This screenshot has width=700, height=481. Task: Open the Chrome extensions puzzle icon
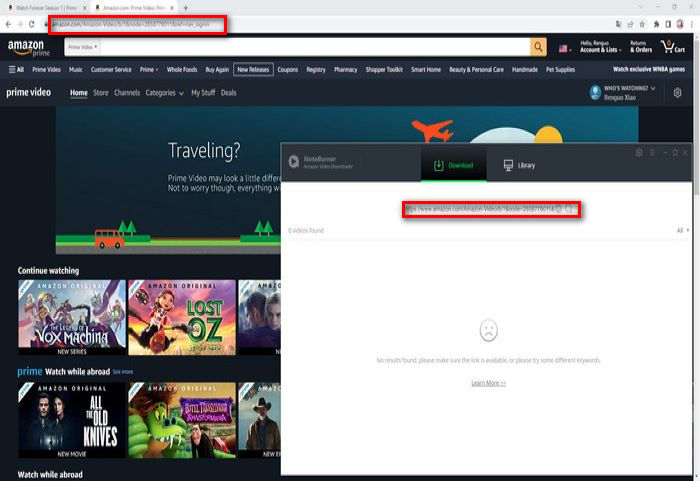[x=656, y=24]
